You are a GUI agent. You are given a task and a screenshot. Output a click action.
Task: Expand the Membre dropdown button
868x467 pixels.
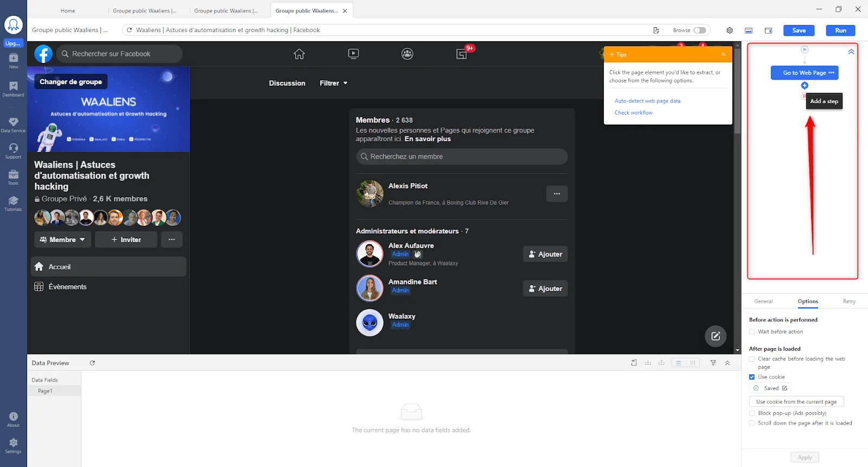[x=62, y=239]
